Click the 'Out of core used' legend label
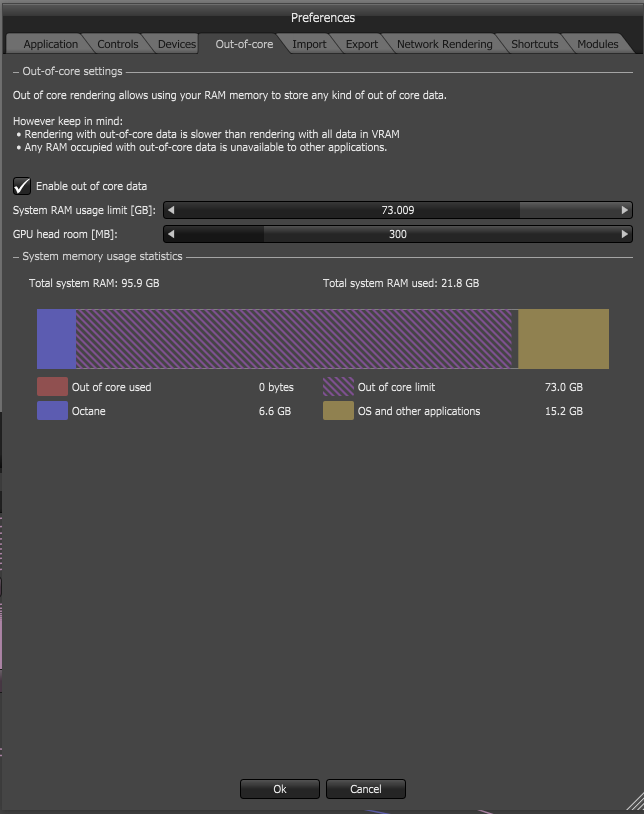This screenshot has height=814, width=644. pyautogui.click(x=112, y=387)
